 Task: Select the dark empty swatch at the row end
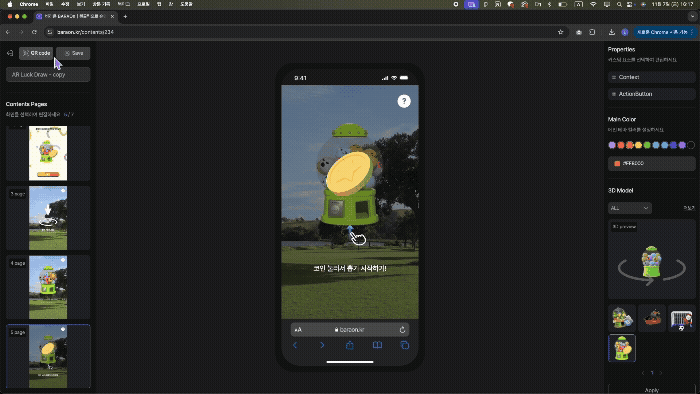click(691, 145)
